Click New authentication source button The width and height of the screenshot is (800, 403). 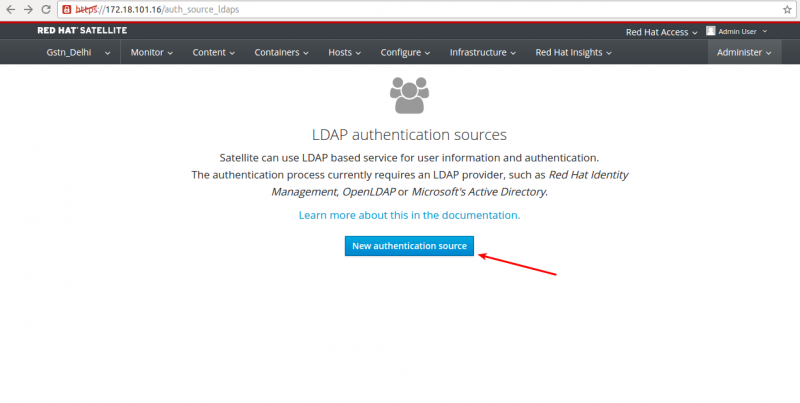(x=409, y=246)
